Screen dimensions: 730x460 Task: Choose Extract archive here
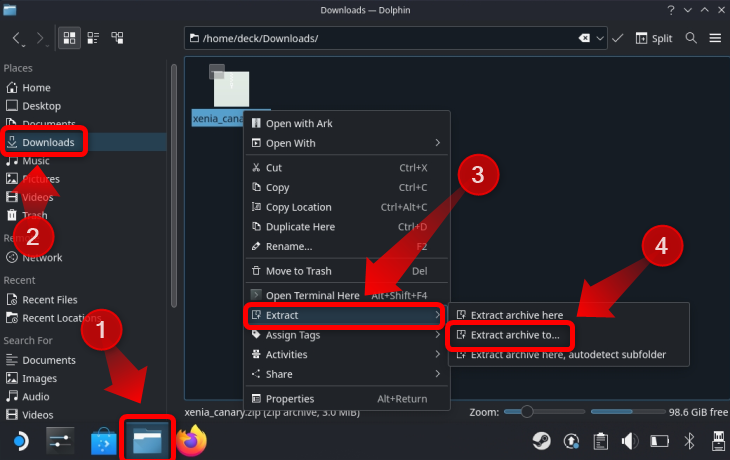[568, 315]
